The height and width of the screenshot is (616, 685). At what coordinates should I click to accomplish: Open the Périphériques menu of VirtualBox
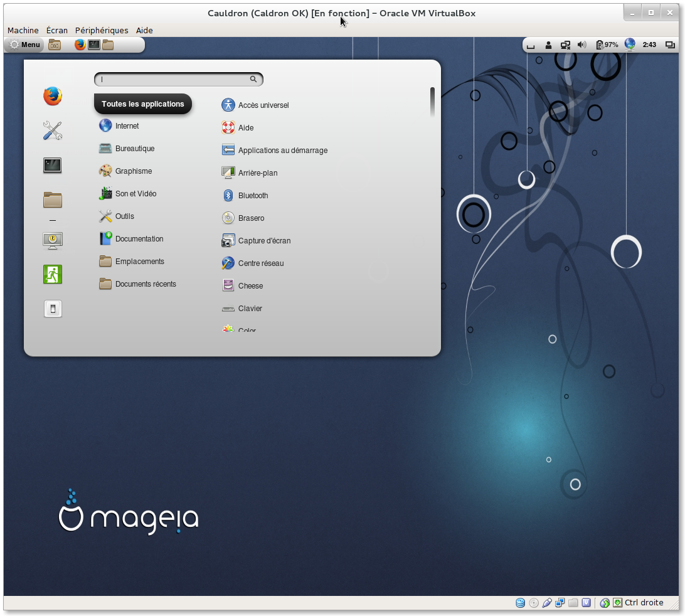(102, 30)
